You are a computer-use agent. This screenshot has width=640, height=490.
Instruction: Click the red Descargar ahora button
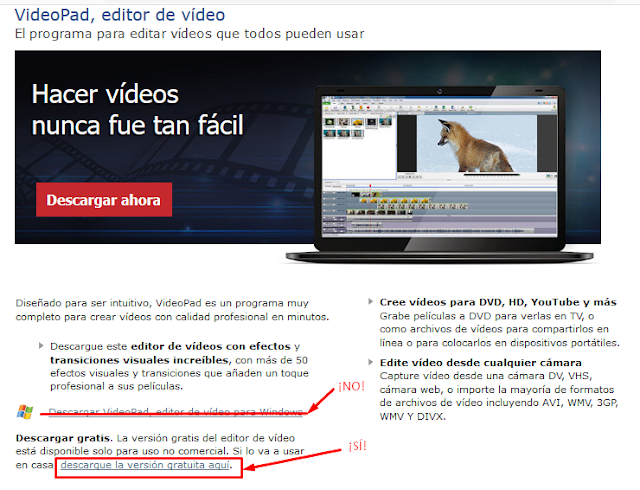(104, 199)
